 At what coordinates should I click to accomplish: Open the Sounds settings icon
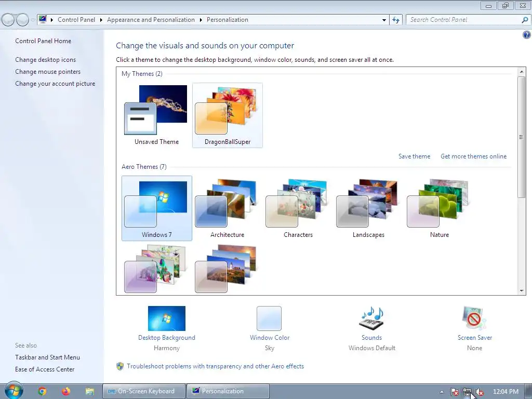[371, 318]
